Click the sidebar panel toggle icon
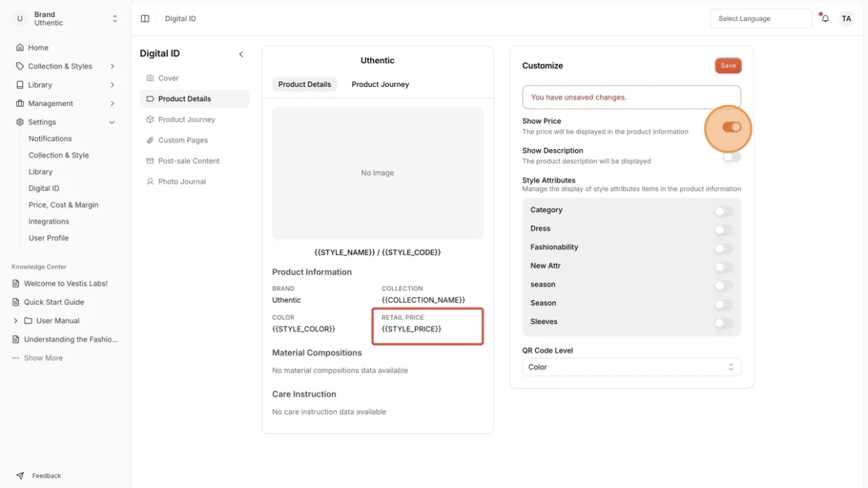Screen dimensions: 868x488 point(145,19)
